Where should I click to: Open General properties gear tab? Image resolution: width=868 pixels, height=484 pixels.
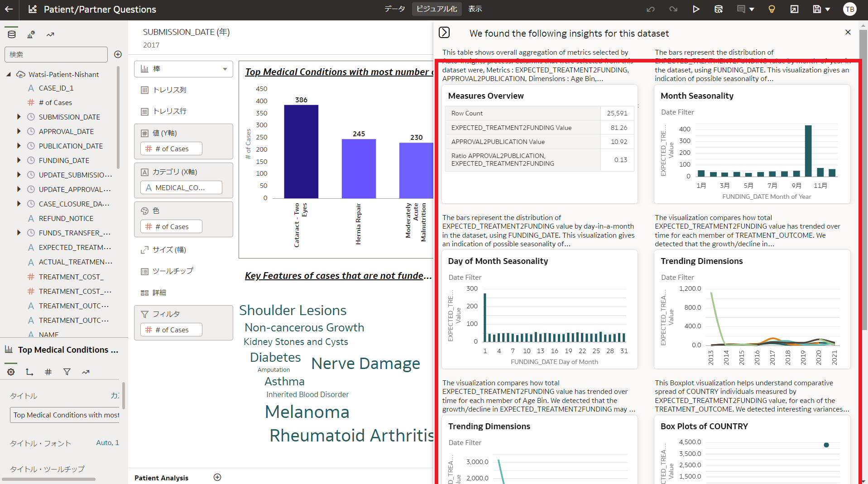coord(11,372)
